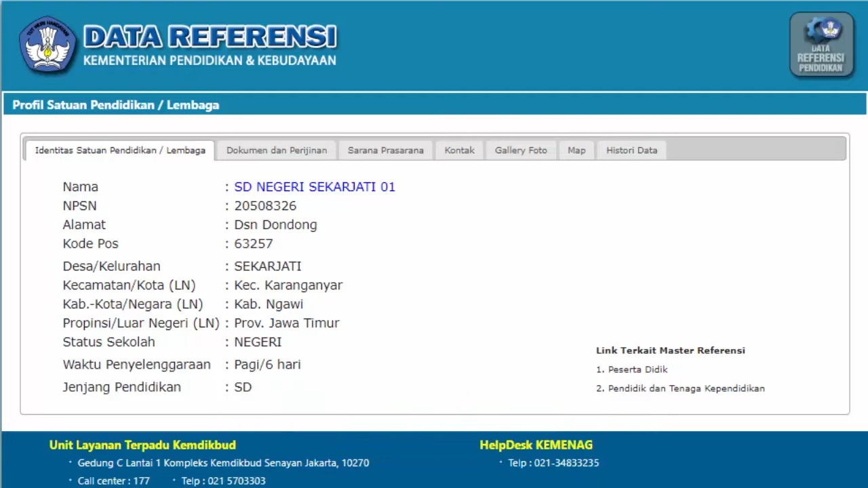Switch to the Map tab
868x488 pixels.
point(576,150)
